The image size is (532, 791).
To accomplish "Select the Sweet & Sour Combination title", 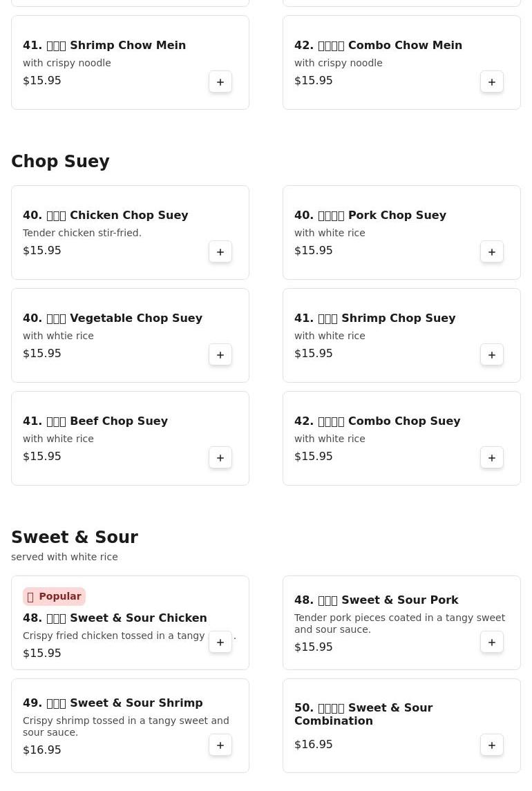I will pos(363,714).
